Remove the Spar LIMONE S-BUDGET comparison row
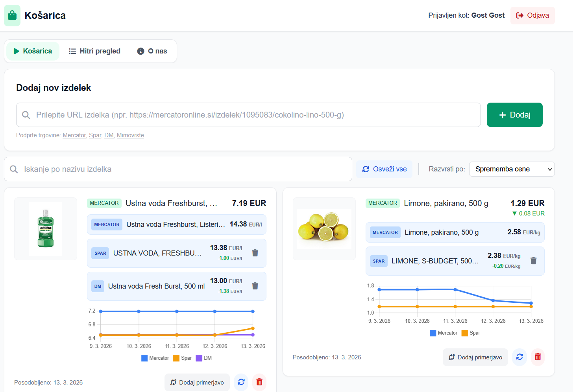Viewport: 573px width, 392px height. 533,261
